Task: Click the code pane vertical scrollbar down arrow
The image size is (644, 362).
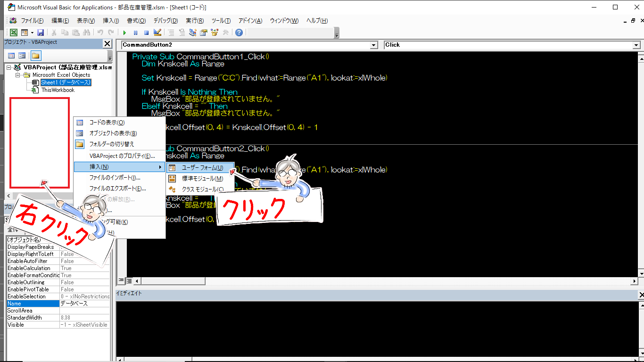Action: coord(641,273)
